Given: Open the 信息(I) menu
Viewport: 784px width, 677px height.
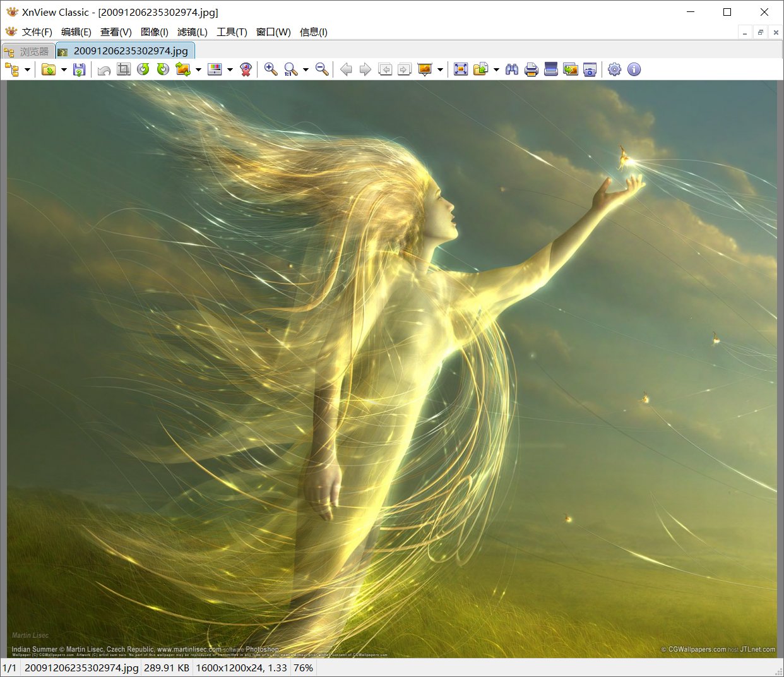Looking at the screenshot, I should (x=314, y=32).
